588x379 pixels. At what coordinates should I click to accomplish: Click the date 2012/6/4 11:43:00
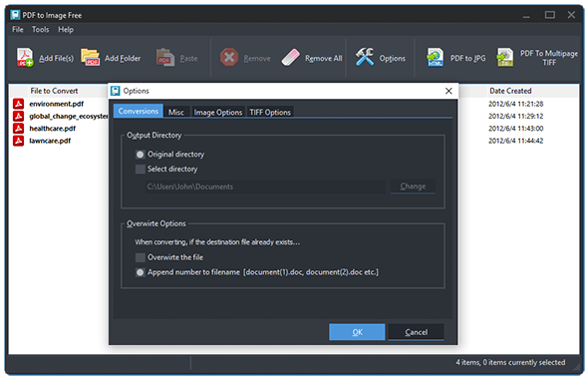(515, 129)
